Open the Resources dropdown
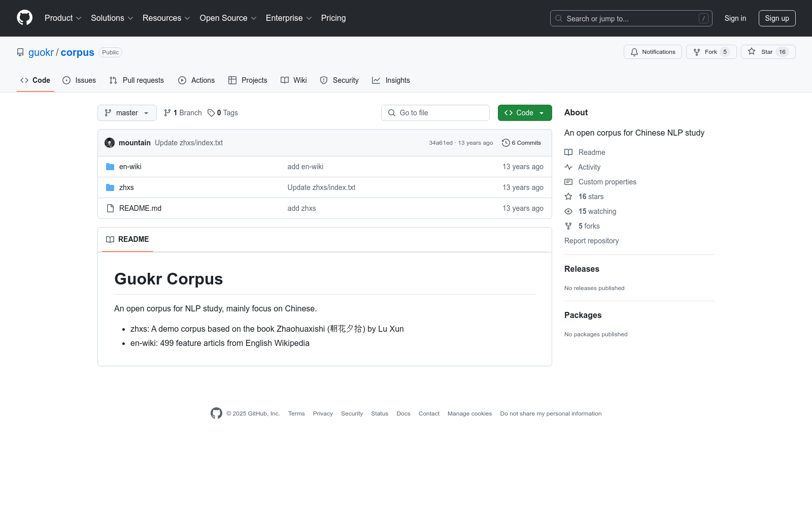The image size is (812, 508). tap(166, 18)
